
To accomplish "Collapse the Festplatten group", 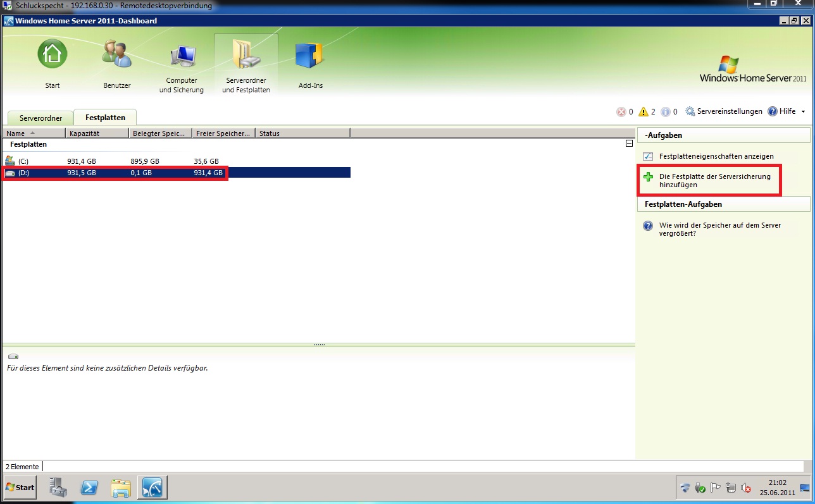I will point(628,144).
